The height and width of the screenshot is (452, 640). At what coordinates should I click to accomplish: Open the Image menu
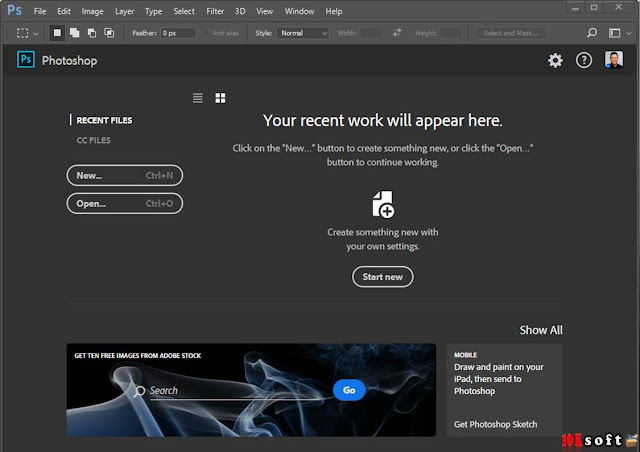coord(92,11)
